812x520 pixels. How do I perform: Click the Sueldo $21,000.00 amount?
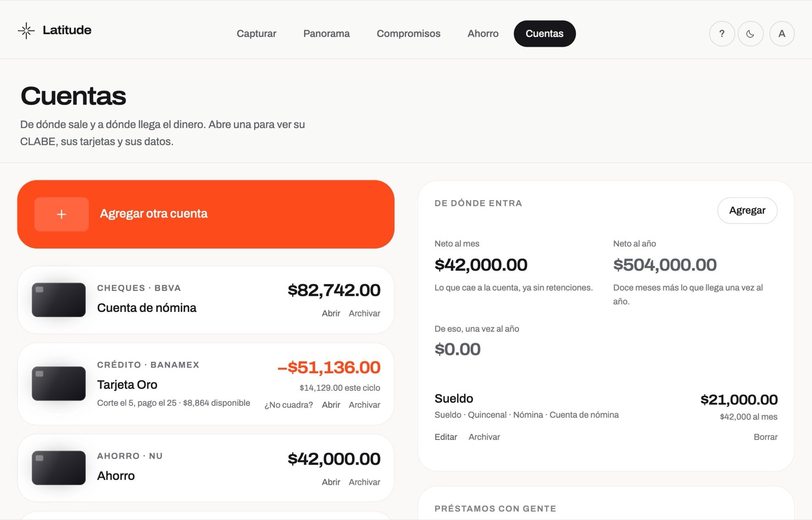739,400
